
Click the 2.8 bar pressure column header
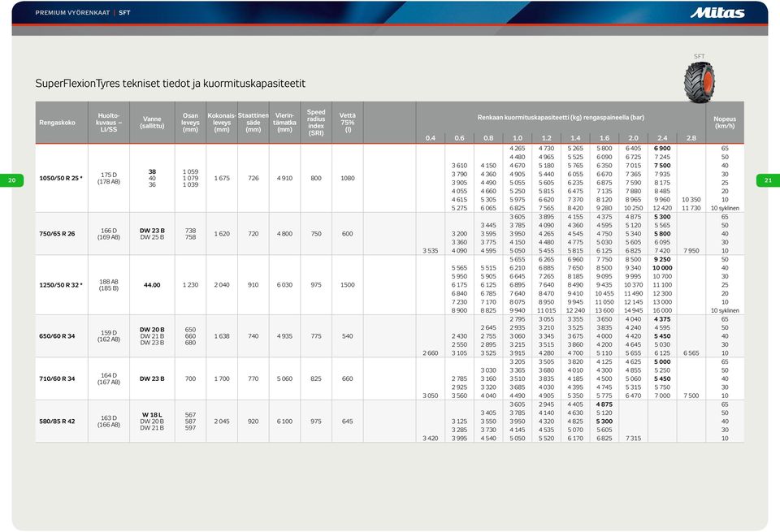click(691, 138)
